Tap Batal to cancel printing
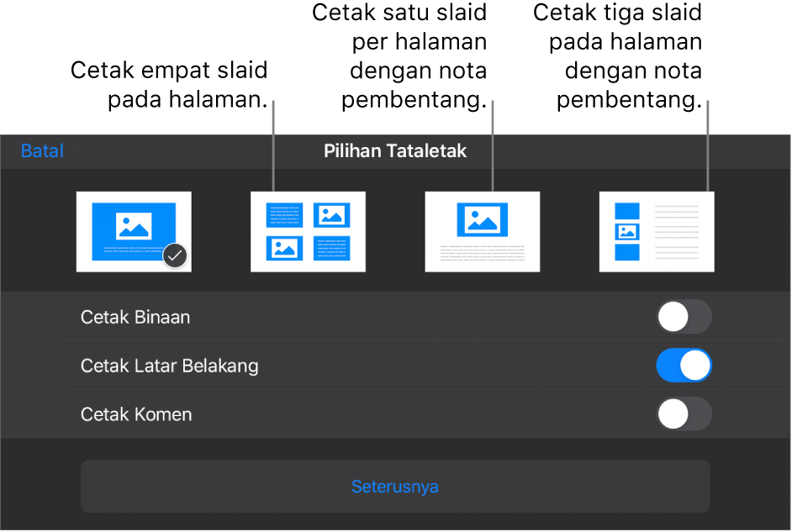792x532 pixels. [x=41, y=151]
